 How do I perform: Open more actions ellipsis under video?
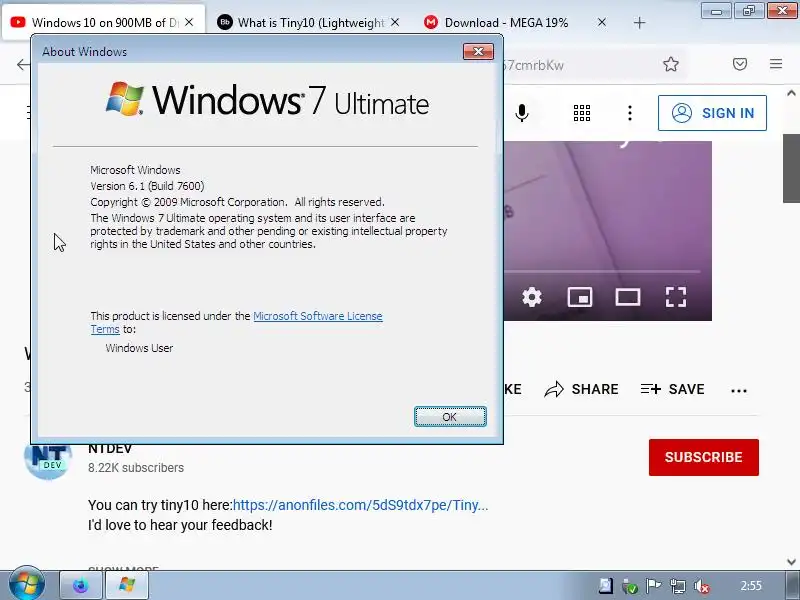(739, 391)
